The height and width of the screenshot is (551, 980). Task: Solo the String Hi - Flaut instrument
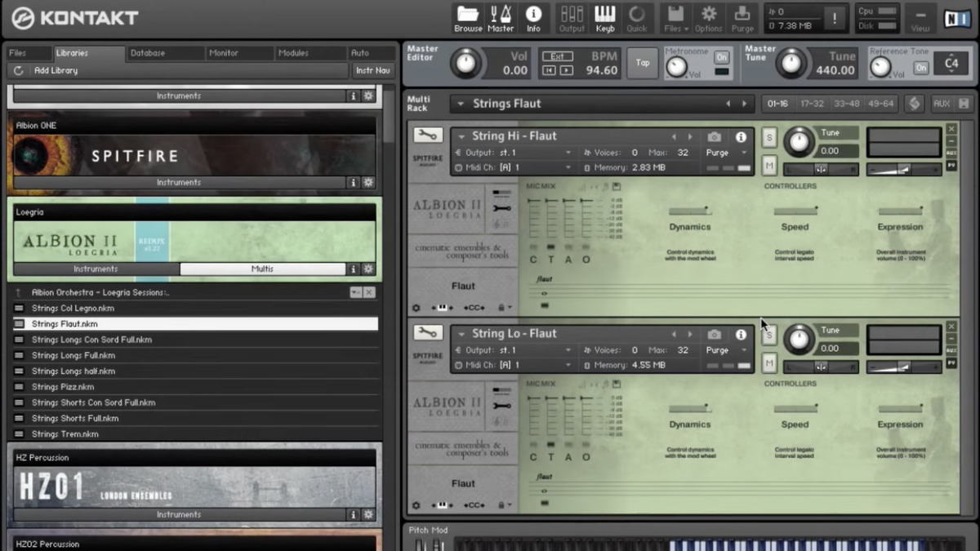(768, 138)
